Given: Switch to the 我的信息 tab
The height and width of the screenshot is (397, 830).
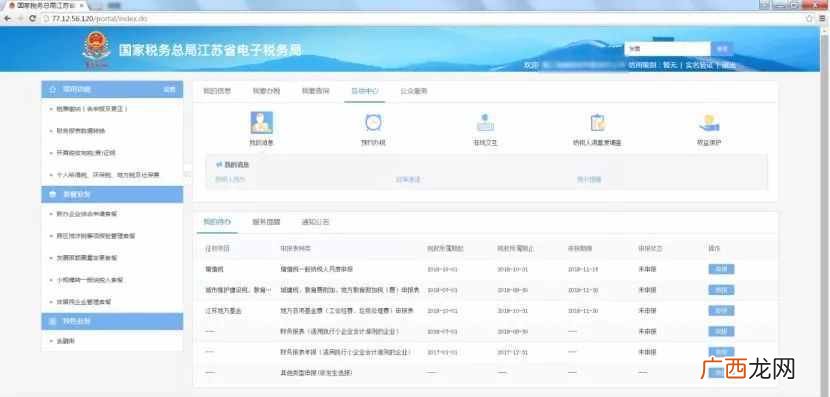Looking at the screenshot, I should click(217, 91).
